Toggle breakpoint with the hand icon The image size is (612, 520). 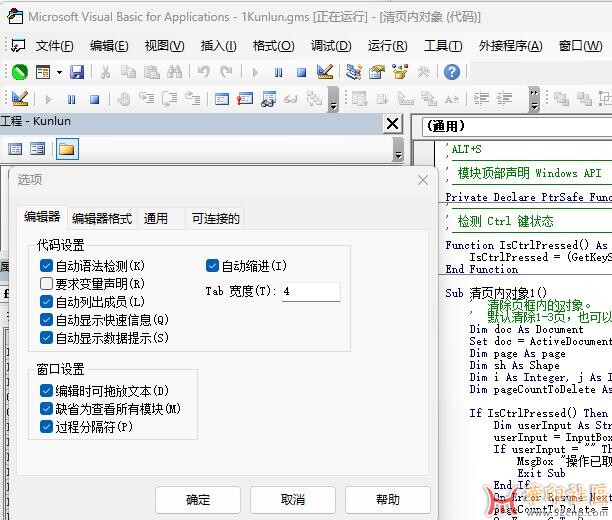pyautogui.click(x=123, y=99)
